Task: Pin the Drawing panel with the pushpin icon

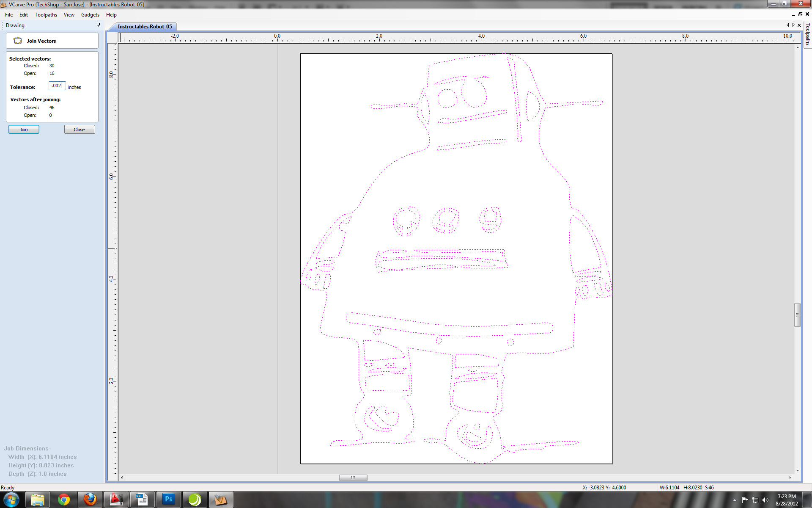Action: pos(99,25)
